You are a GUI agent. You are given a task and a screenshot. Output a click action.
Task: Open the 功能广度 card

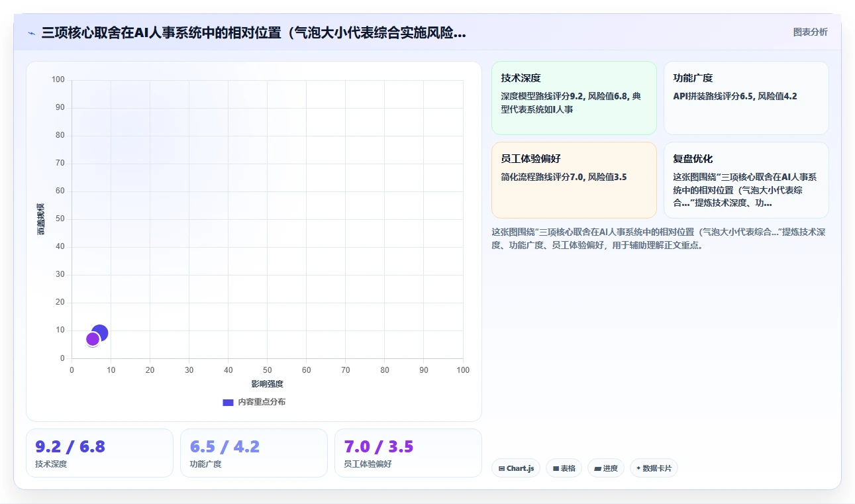(x=746, y=98)
